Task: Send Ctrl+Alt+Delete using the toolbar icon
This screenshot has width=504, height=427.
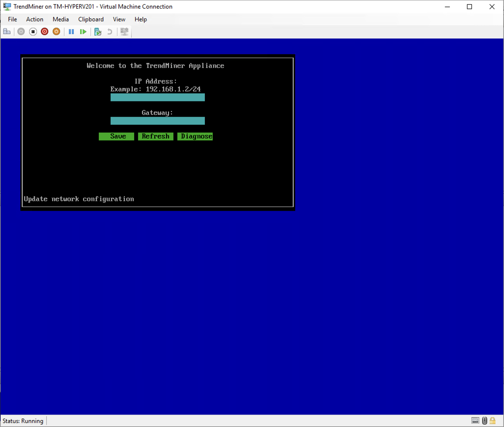Action: point(7,32)
